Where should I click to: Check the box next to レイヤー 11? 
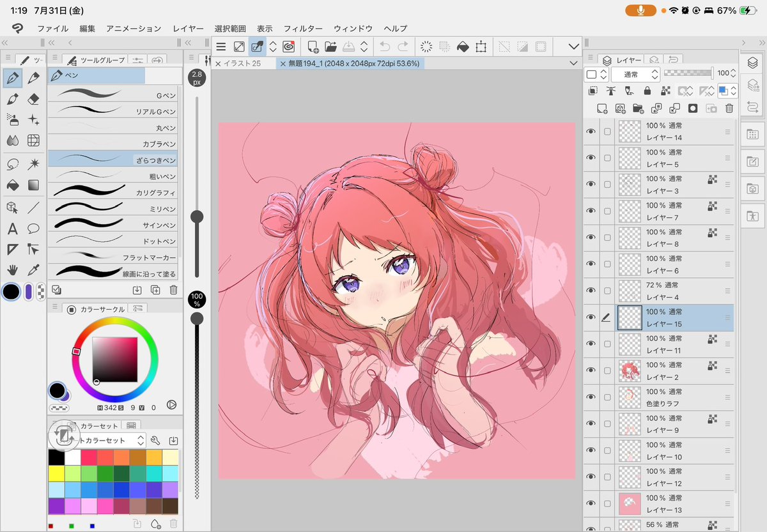(x=607, y=344)
